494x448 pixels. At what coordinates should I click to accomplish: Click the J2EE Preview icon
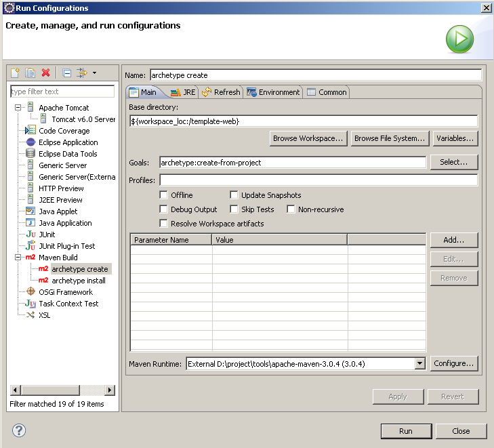[30, 199]
